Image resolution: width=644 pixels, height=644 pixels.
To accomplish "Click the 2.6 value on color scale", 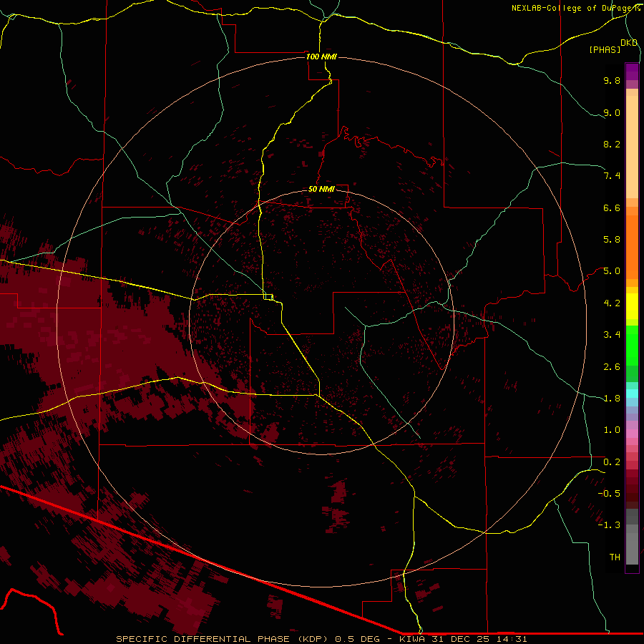I will pos(612,367).
